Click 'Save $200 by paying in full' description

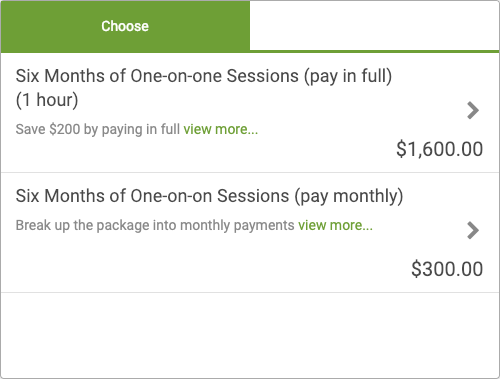pyautogui.click(x=98, y=129)
